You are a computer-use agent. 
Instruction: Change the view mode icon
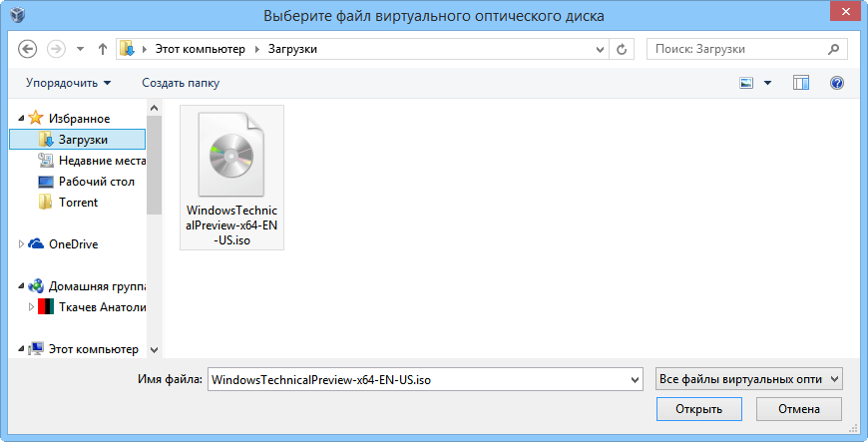(746, 83)
